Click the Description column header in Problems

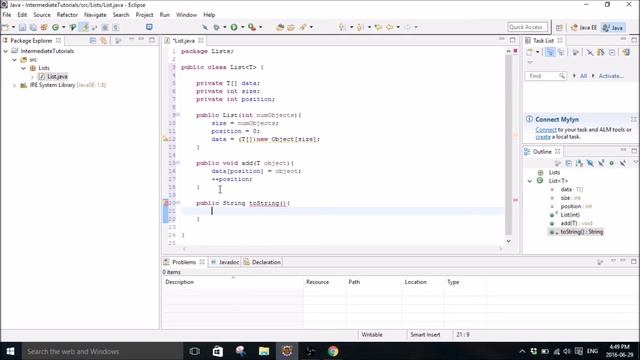pos(233,282)
